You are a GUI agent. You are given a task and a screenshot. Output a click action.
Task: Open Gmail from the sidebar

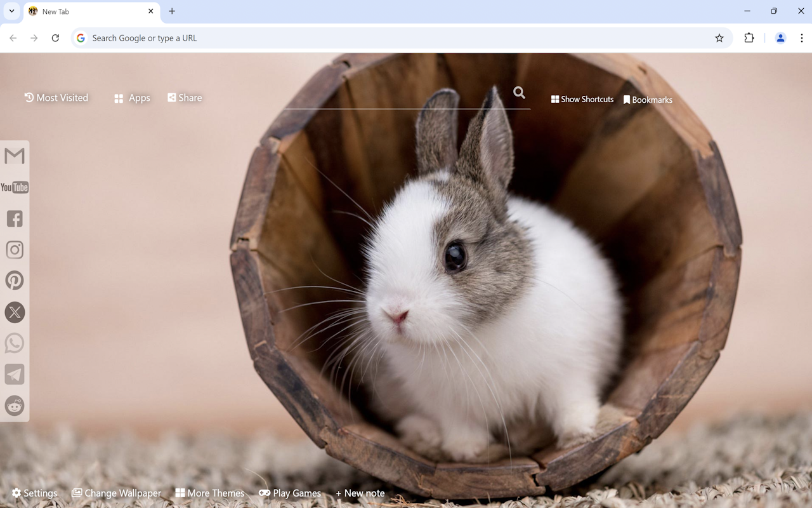(x=15, y=156)
